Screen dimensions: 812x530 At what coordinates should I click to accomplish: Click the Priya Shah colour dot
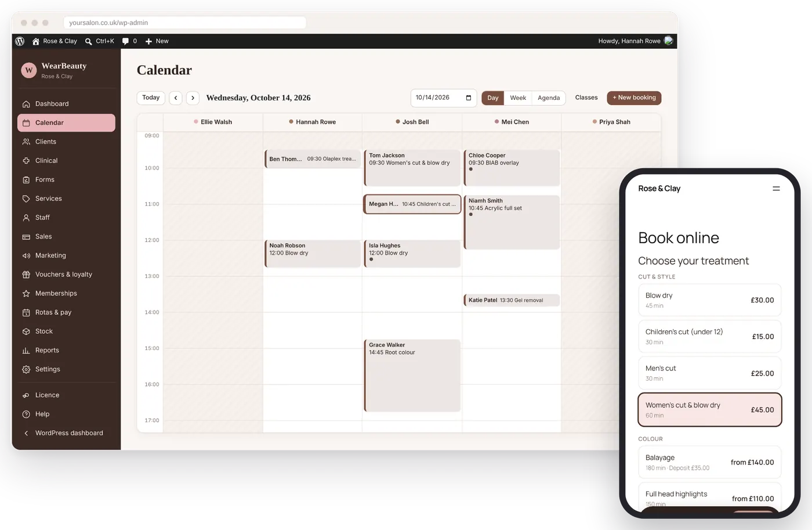[x=594, y=122]
